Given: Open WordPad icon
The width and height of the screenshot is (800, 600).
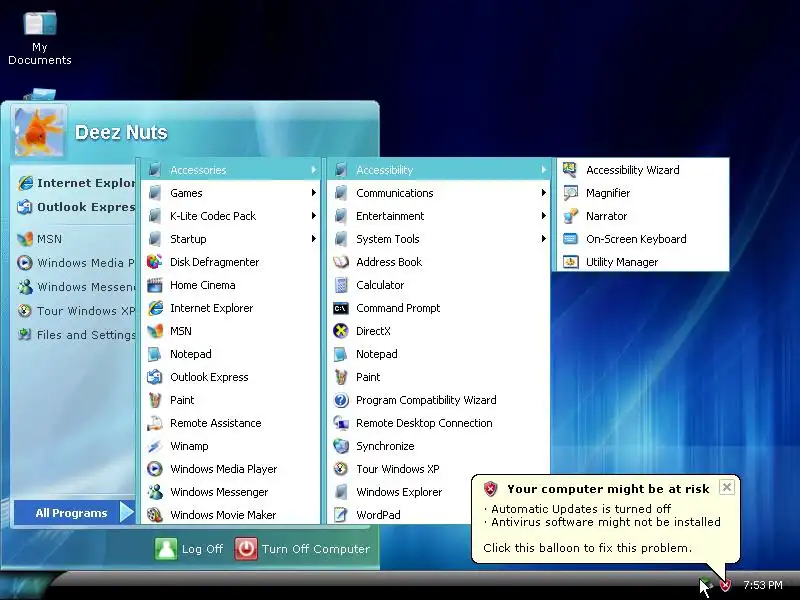Looking at the screenshot, I should tap(340, 515).
